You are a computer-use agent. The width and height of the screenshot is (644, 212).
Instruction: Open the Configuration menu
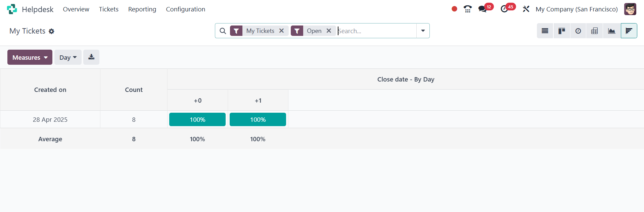click(185, 9)
